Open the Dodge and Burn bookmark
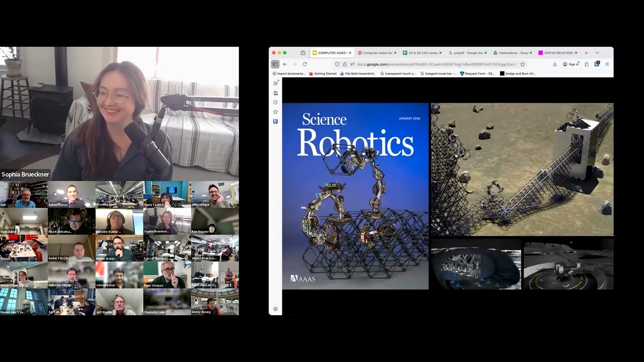The height and width of the screenshot is (362, 644). tap(518, 73)
